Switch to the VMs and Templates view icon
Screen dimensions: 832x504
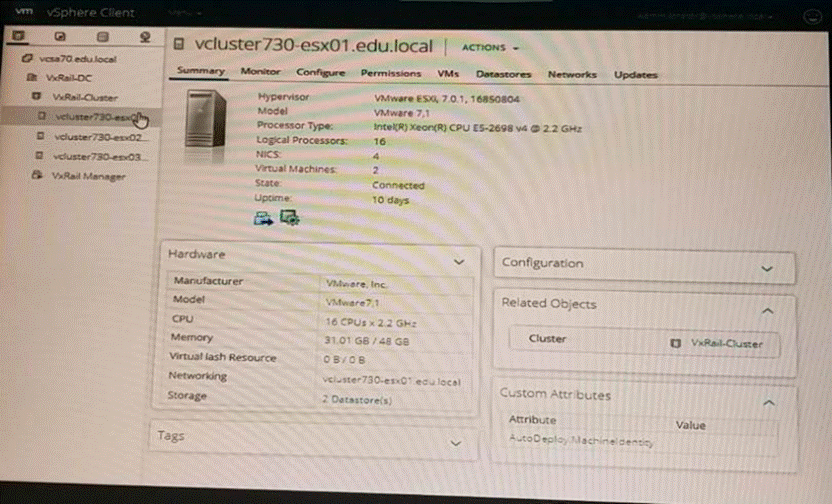(60, 38)
